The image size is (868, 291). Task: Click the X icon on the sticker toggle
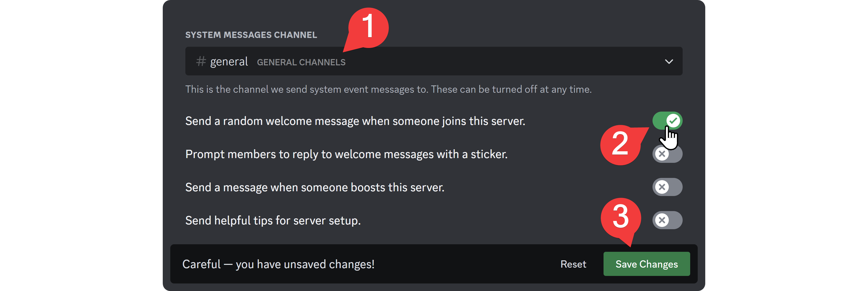pos(662,154)
